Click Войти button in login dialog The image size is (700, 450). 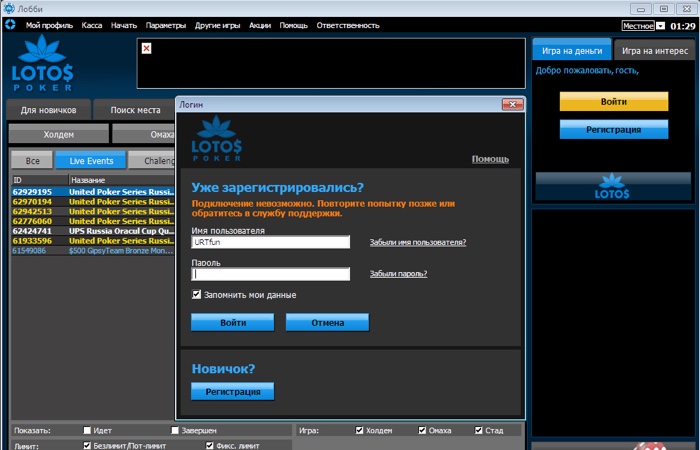233,322
